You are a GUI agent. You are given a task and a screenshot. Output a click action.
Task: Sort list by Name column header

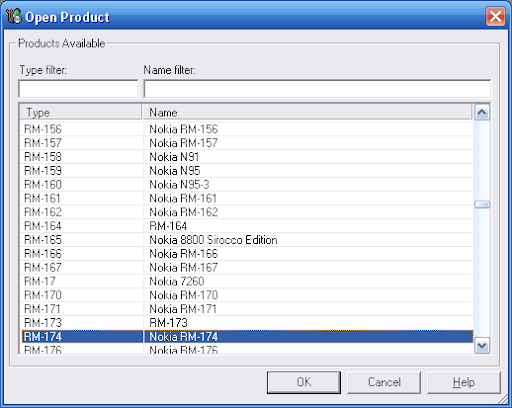coord(307,112)
